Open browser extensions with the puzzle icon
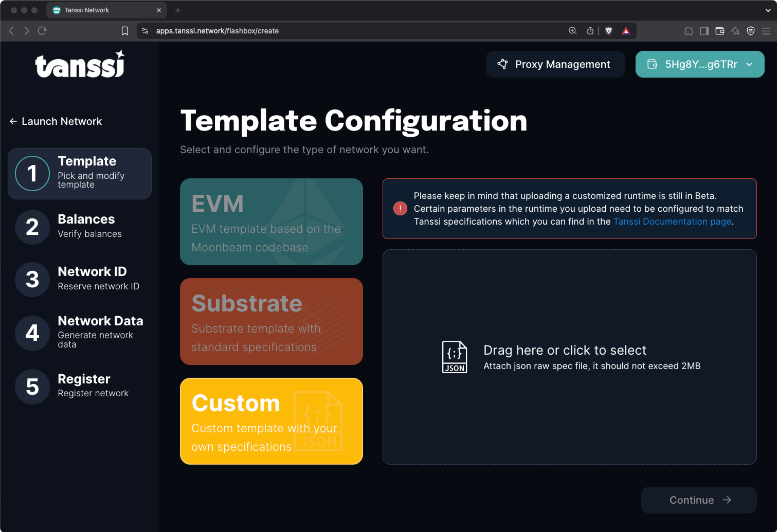 point(689,31)
